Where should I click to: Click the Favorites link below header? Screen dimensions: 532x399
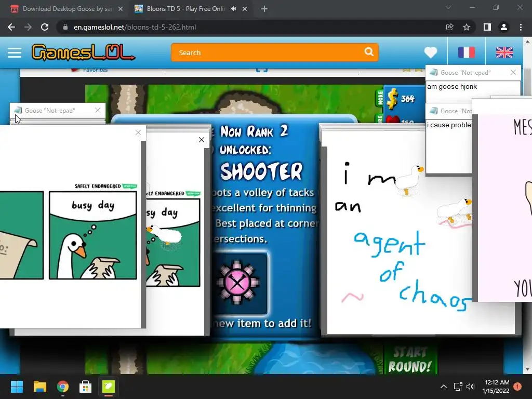96,70
